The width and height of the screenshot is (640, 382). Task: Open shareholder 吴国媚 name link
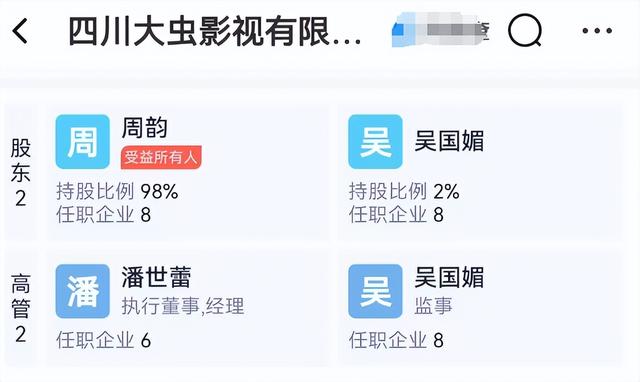coord(449,141)
